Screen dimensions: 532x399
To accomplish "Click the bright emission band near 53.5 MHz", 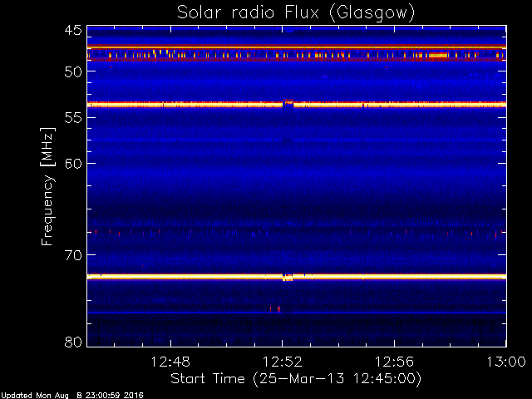I will tap(297, 105).
